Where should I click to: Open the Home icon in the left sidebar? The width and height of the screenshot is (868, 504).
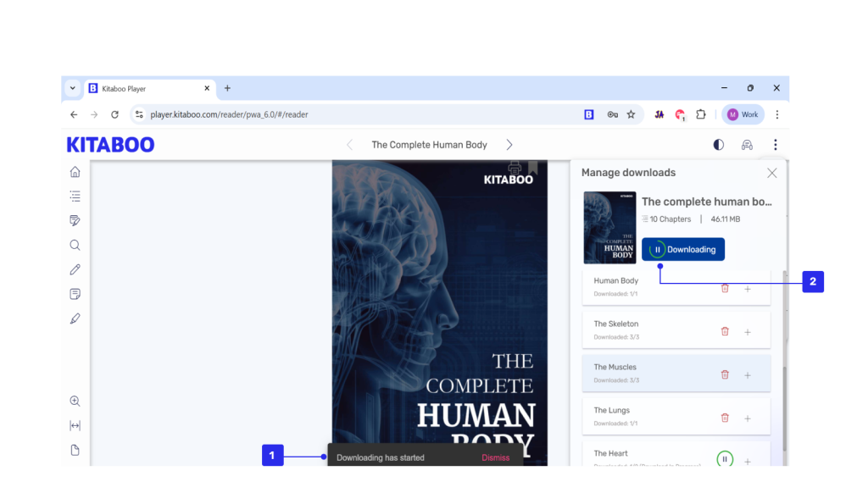pyautogui.click(x=75, y=172)
